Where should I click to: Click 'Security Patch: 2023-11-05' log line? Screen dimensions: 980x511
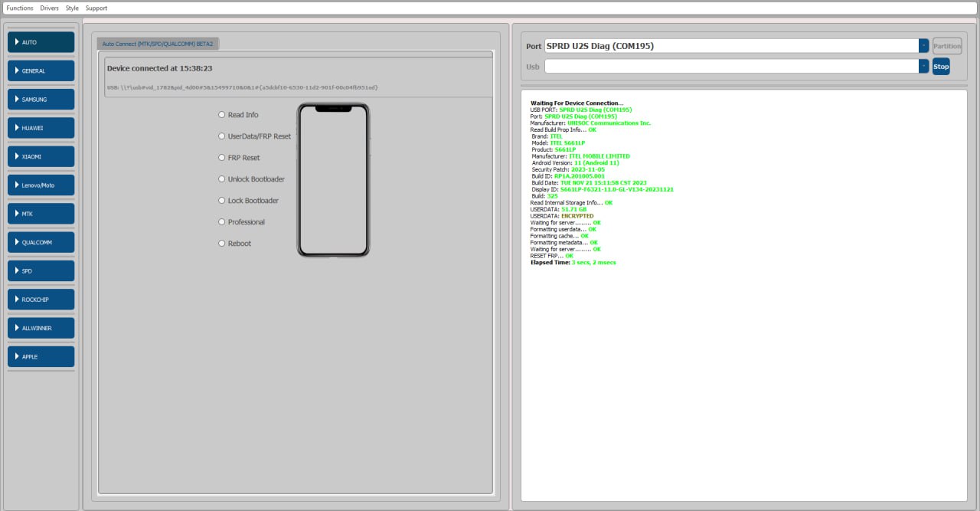coord(568,169)
